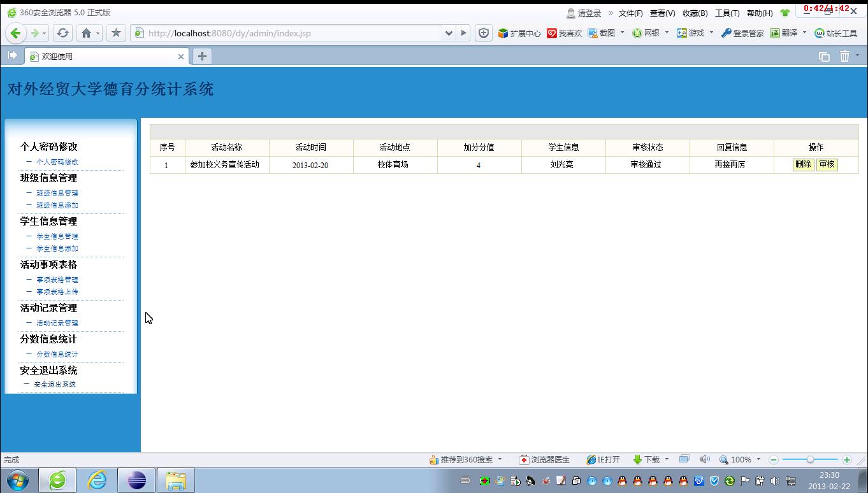The image size is (868, 493).
Task: Click the 删除 button for row 1
Action: (803, 164)
